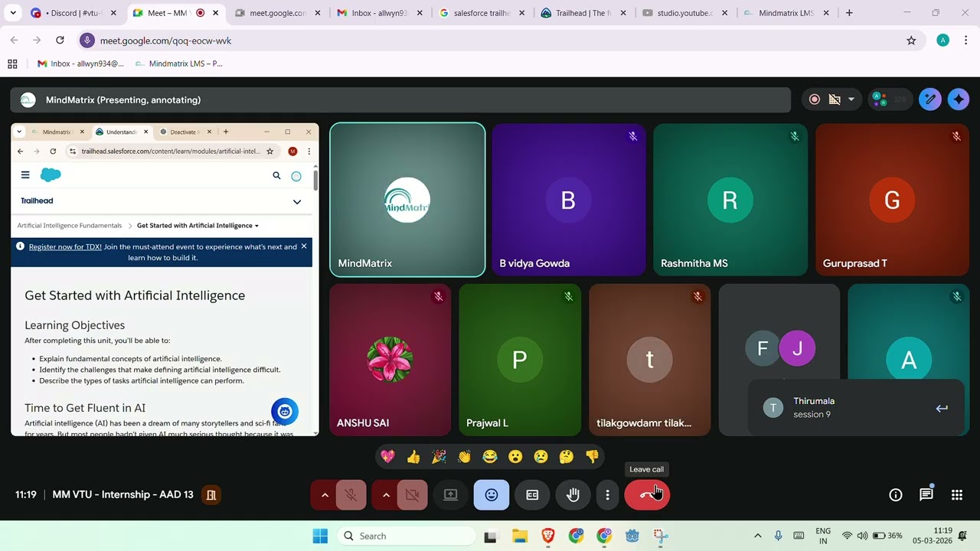
Task: Open the Inbox bookmark
Action: click(x=80, y=64)
